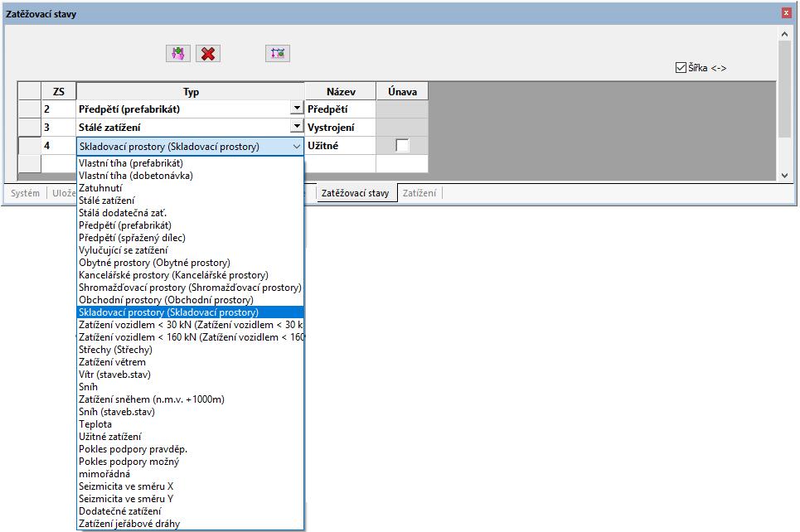800x532 pixels.
Task: Pick Zatížení vozidlem < 160 kN option
Action: 191,337
